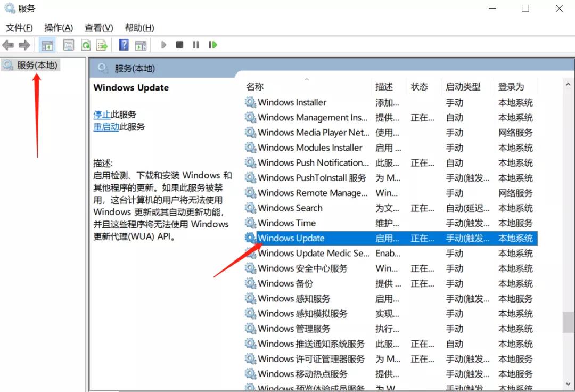Click the Refresh icon on the toolbar
This screenshot has width=575, height=392.
[x=86, y=45]
